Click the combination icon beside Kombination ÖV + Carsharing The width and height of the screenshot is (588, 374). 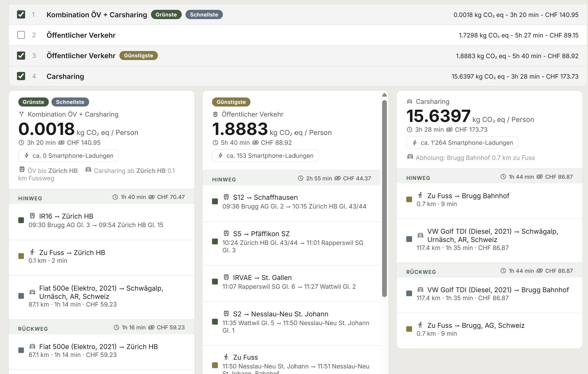click(21, 114)
